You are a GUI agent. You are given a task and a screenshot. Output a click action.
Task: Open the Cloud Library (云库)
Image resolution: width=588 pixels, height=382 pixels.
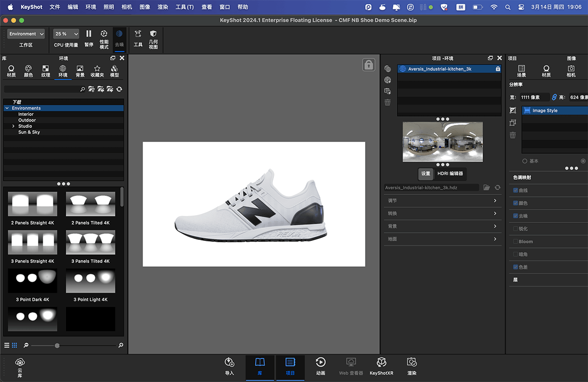(x=20, y=367)
